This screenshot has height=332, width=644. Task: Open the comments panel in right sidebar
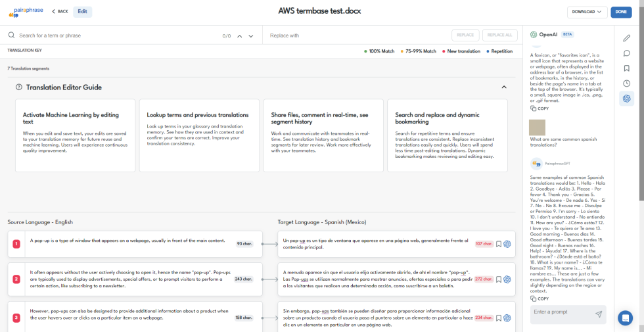627,53
